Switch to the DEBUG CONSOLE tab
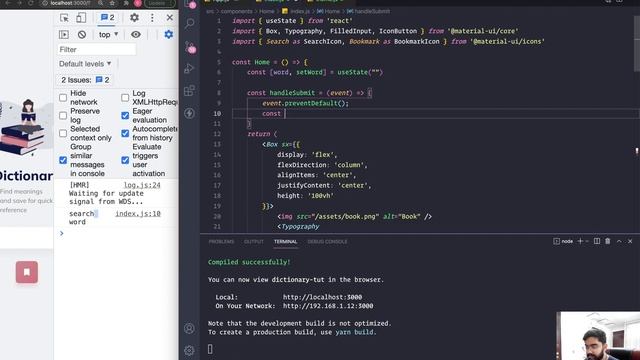The height and width of the screenshot is (360, 640). pos(327,242)
